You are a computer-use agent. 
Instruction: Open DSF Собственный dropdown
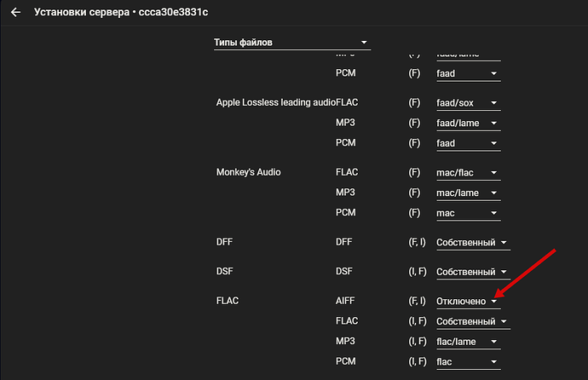tap(473, 272)
